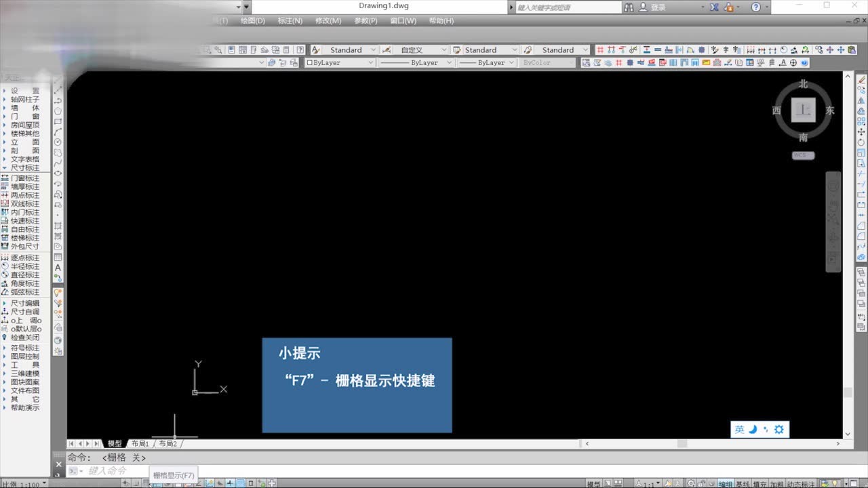This screenshot has width=868, height=488.
Task: Toggle 编组 mode in status bar
Action: tap(726, 484)
